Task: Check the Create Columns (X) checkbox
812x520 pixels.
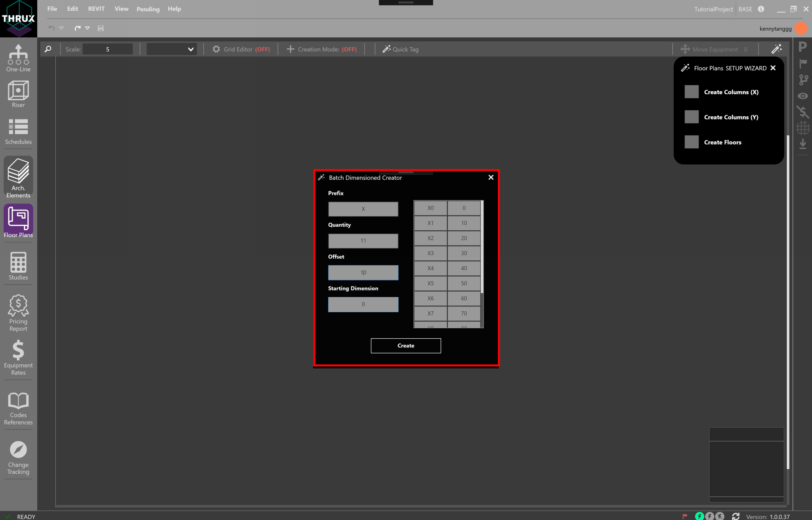Action: point(691,91)
